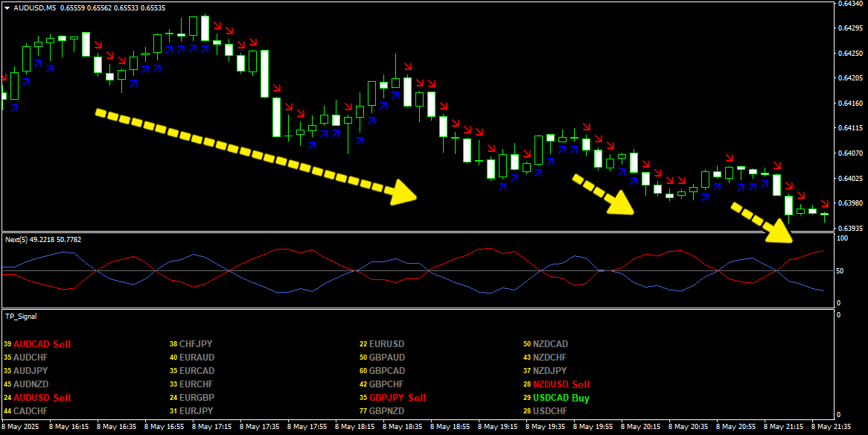Select EURUSD in the signal list
The height and width of the screenshot is (435, 868).
[x=386, y=344]
